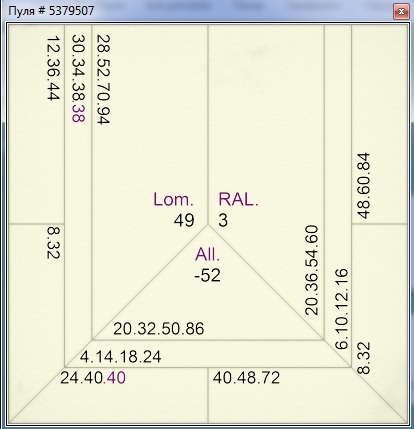This screenshot has width=414, height=429.
Task: Click the pool entry 20.32.50.86
Action: click(159, 329)
